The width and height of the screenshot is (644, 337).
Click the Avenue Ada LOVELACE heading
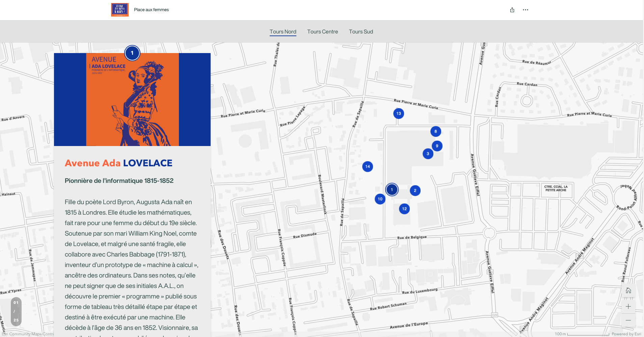pyautogui.click(x=118, y=163)
